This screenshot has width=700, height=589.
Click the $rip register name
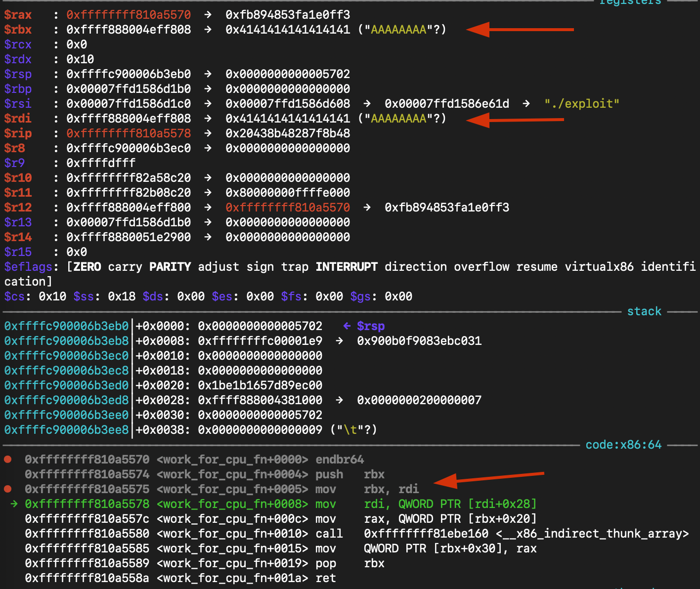coord(18,133)
